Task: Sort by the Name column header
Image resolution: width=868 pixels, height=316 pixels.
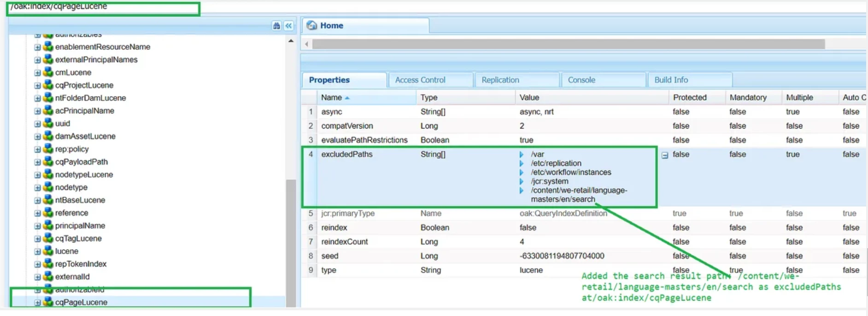Action: coord(366,97)
